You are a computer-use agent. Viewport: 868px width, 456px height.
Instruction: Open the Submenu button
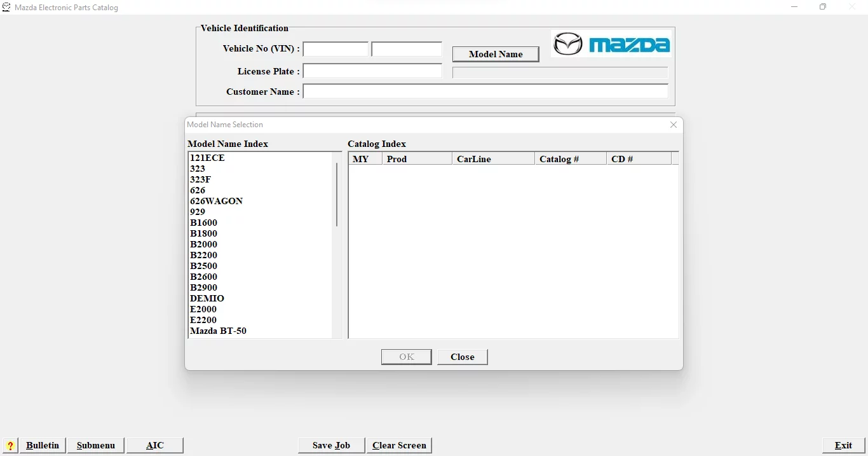pyautogui.click(x=96, y=445)
